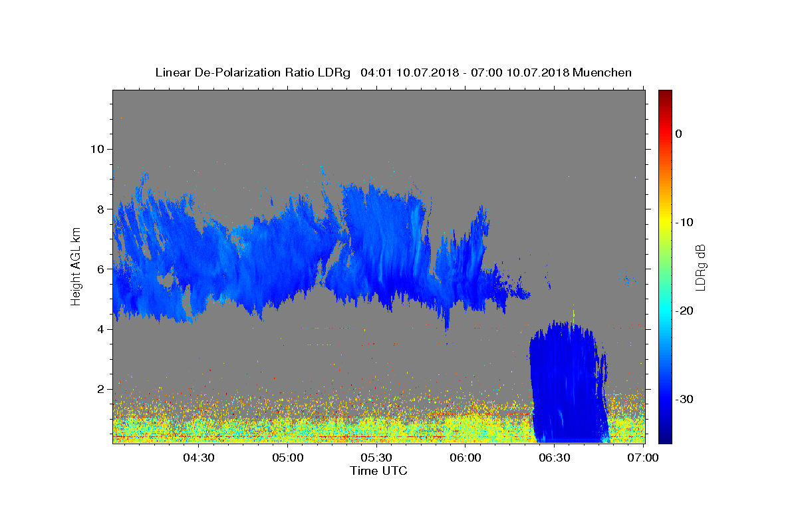Viewport: 798px width, 532px height.
Task: Click the 06:30 time tick label
Action: (555, 458)
